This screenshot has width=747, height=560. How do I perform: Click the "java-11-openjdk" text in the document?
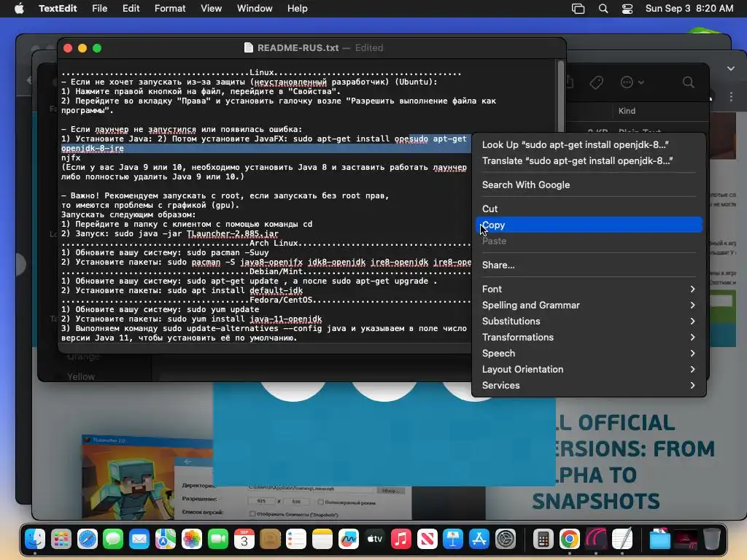285,319
